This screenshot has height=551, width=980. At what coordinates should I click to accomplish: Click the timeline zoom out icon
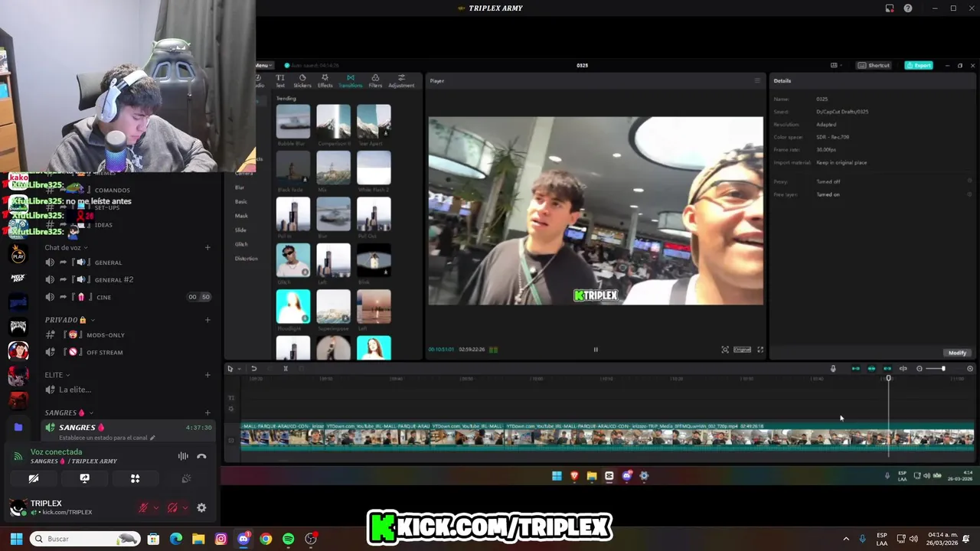[920, 369]
